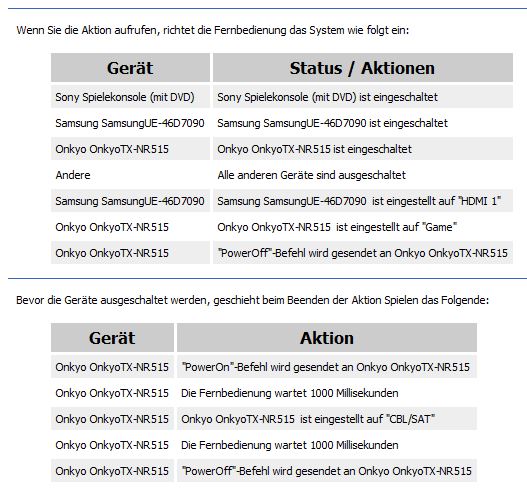Select the Onkyo device cell in the "Game" row

[130, 227]
